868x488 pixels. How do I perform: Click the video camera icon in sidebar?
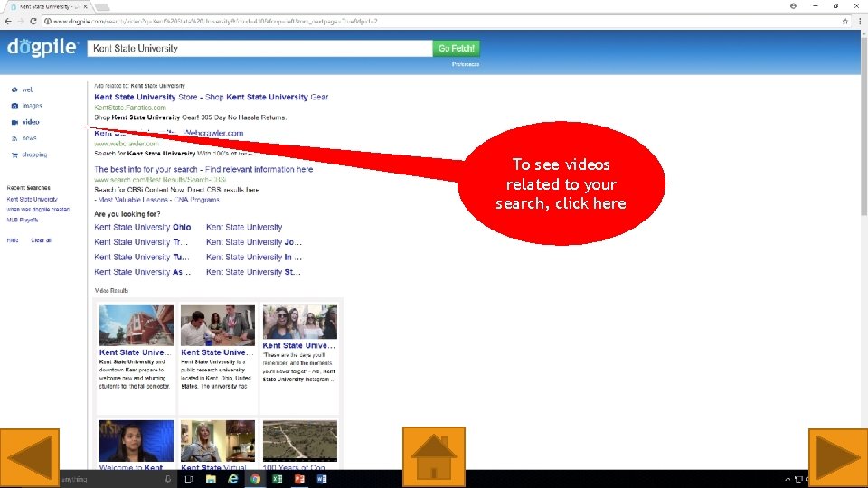tap(14, 122)
